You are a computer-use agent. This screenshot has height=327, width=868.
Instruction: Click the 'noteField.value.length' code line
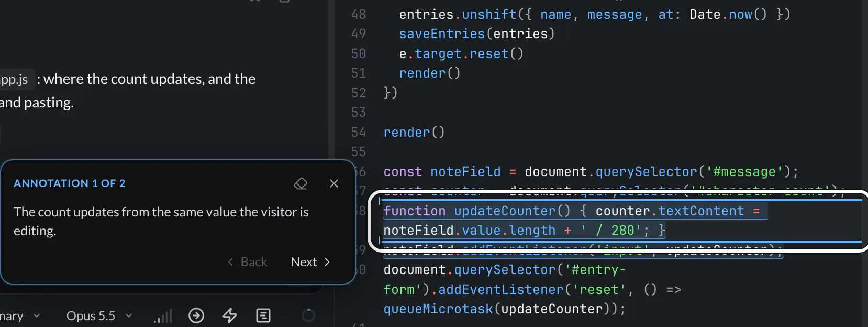coord(525,231)
